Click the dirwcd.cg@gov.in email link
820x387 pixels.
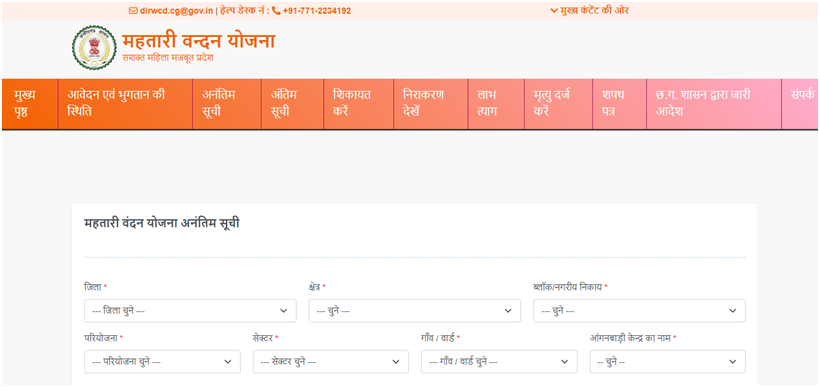[x=176, y=10]
